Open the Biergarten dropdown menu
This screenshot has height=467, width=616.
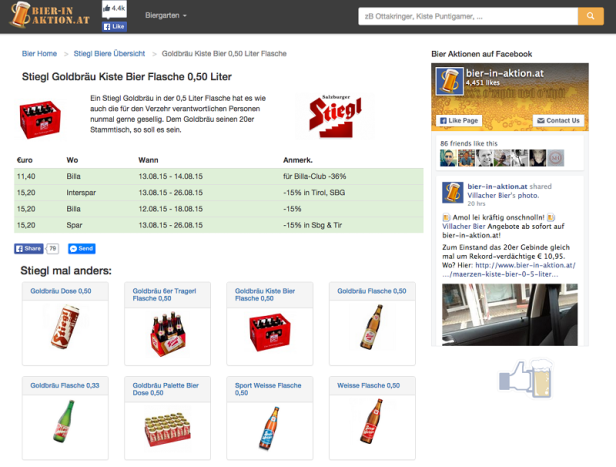point(166,15)
